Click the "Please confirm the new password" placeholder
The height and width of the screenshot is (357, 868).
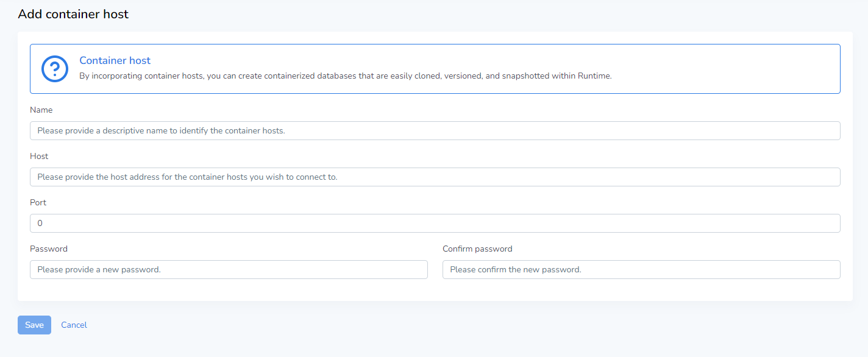pos(516,269)
